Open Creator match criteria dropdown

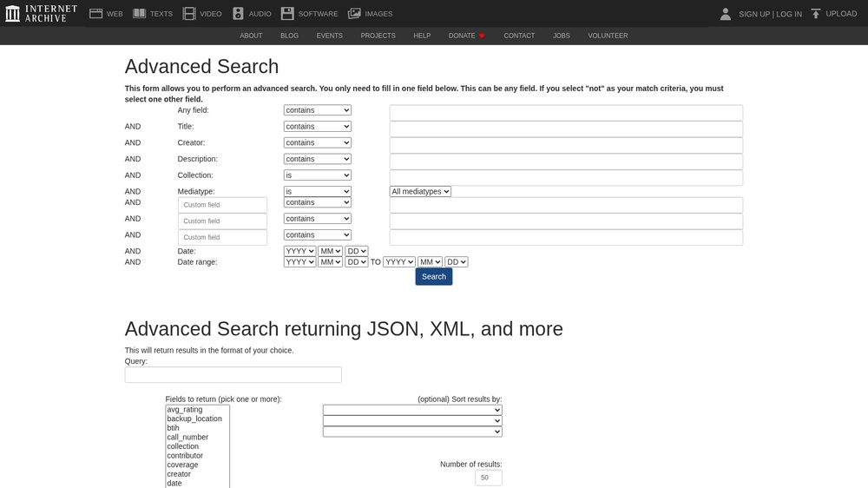pos(317,142)
